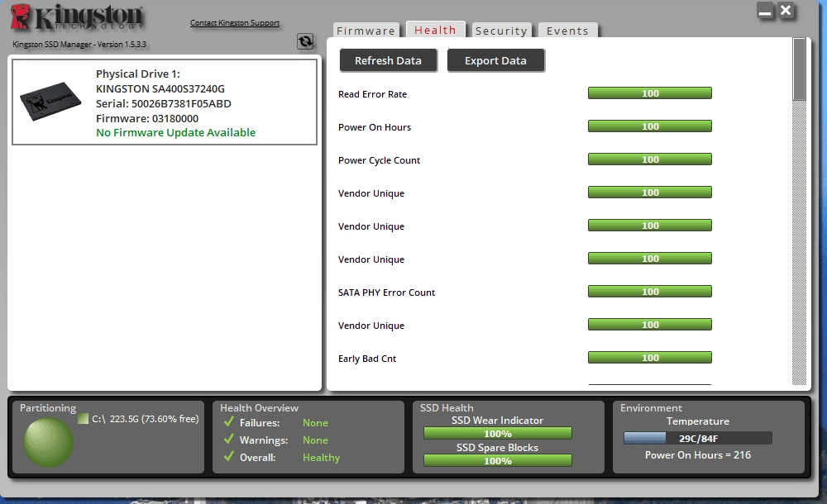Image resolution: width=827 pixels, height=504 pixels.
Task: Click the health list scrollbar thumb
Action: 800,69
